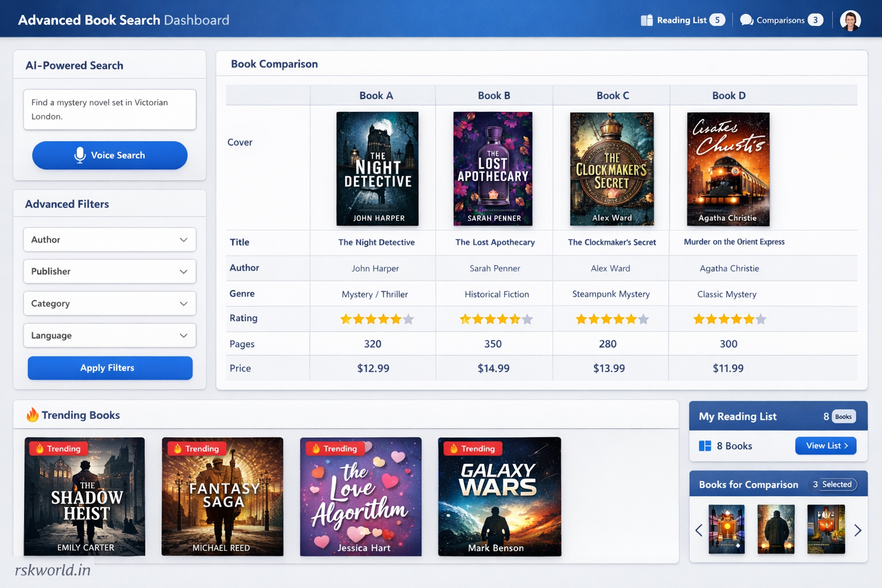This screenshot has height=588, width=882.
Task: Click the title 'The Night Detective'
Action: pos(376,242)
